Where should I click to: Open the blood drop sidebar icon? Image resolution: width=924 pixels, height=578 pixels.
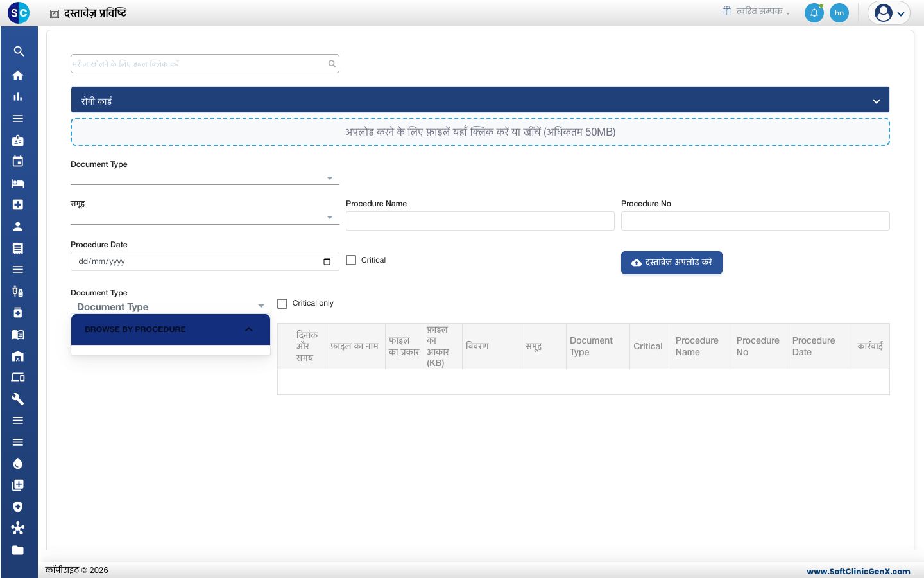[x=18, y=464]
